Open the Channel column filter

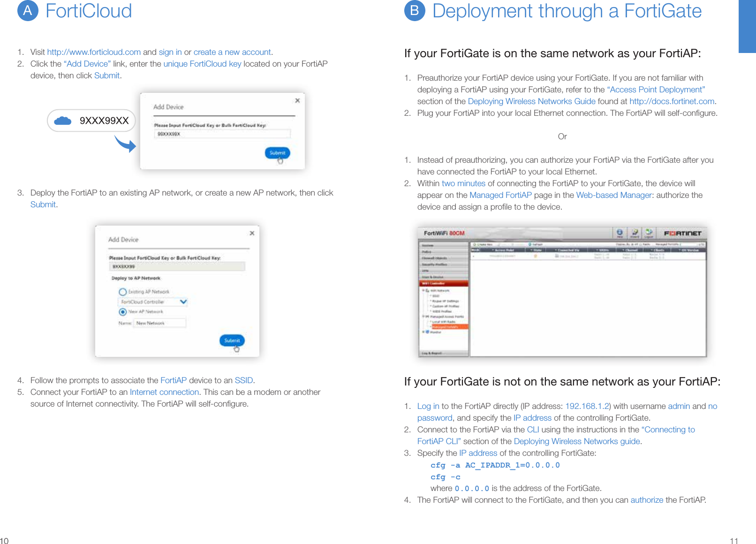coord(624,250)
